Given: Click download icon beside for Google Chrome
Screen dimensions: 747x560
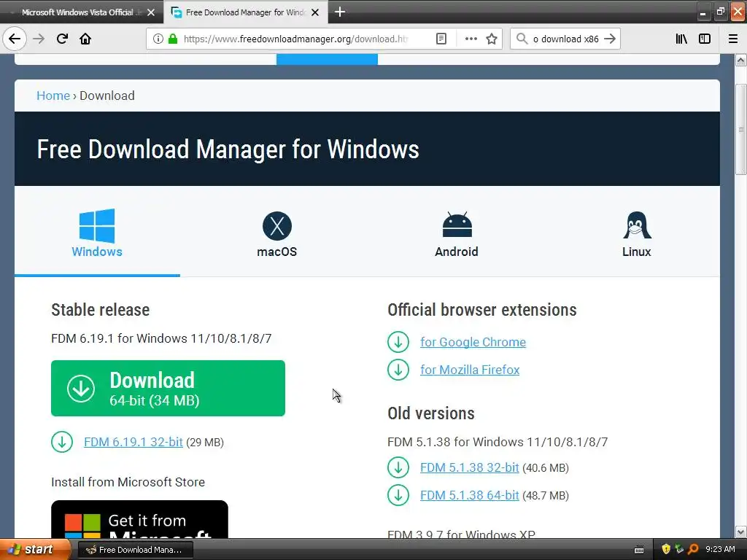Looking at the screenshot, I should (398, 342).
